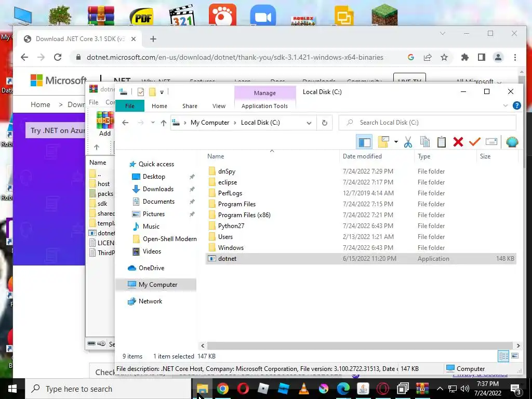Close the Download .NET Core 3.1 SDK tab
Viewport: 532px width, 399px height.
coord(134,39)
